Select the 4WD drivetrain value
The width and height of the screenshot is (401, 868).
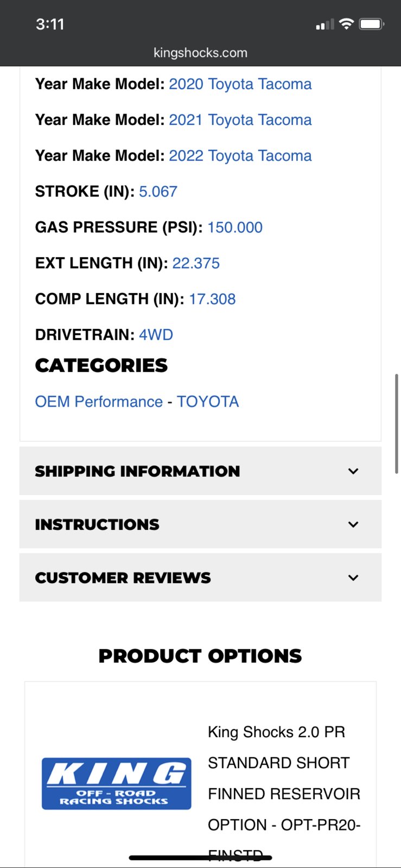(156, 334)
